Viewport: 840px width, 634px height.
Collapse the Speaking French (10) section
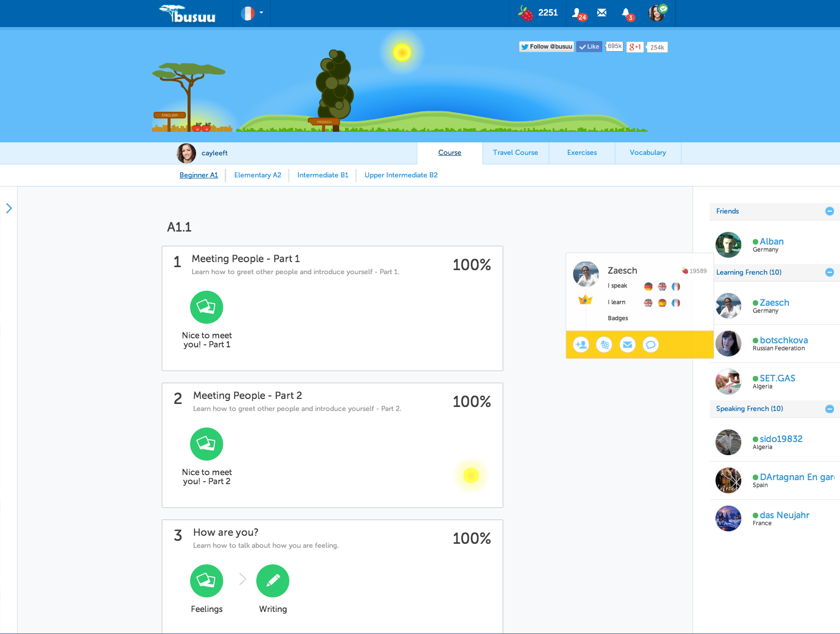(830, 409)
